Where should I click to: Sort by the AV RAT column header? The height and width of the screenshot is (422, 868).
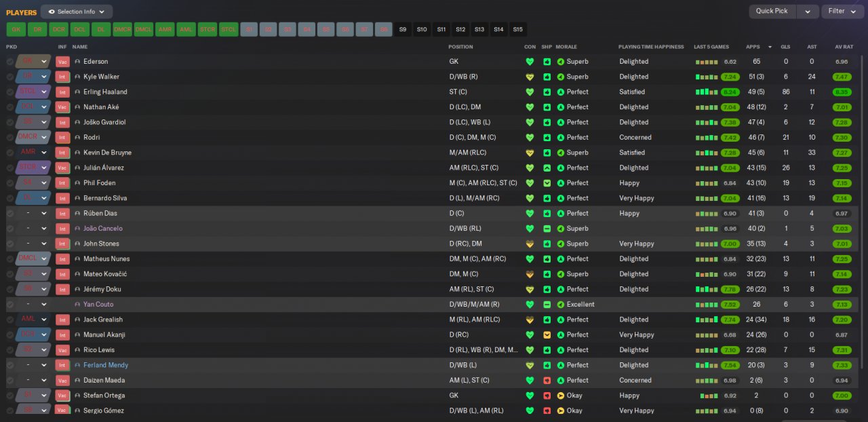[x=844, y=47]
